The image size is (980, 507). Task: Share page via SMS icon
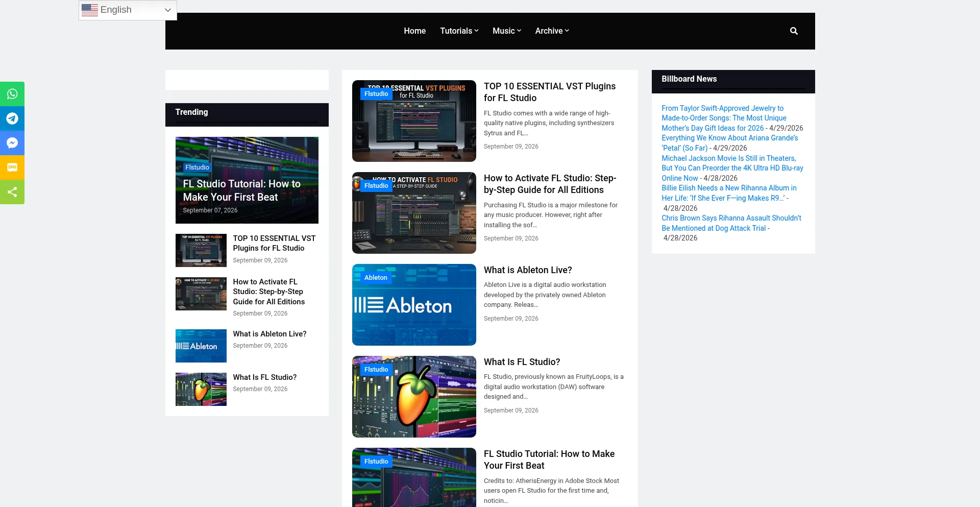pos(12,167)
